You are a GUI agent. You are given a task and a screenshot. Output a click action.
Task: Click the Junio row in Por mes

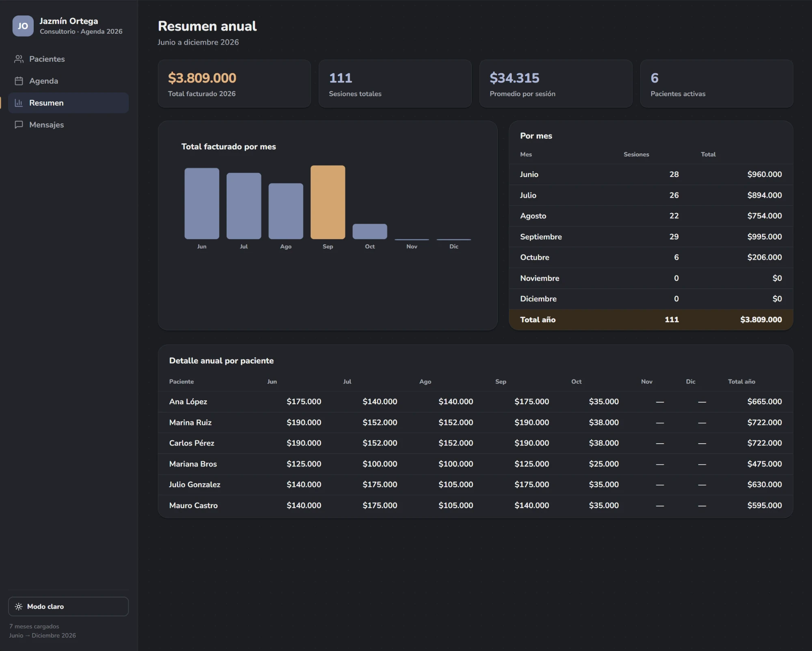651,175
